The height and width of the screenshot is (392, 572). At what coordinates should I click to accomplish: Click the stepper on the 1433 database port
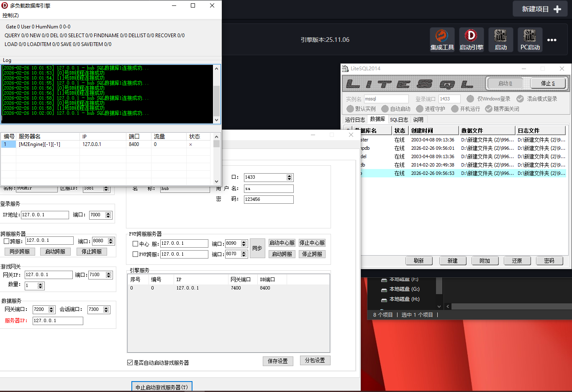click(x=289, y=177)
